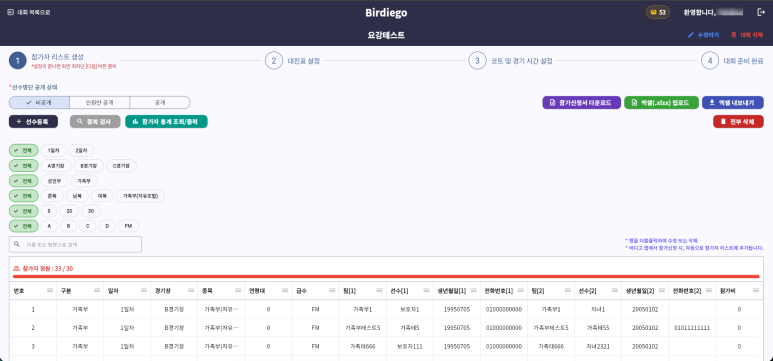Select phone cell 01011111111

pyautogui.click(x=692, y=327)
